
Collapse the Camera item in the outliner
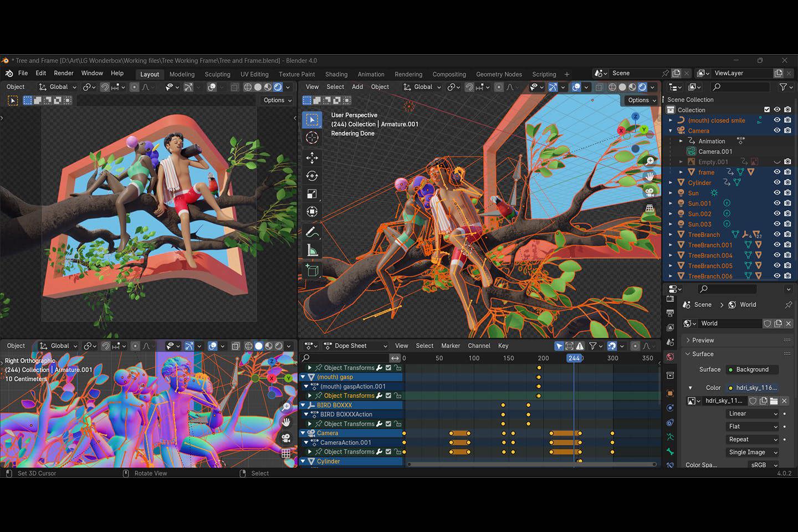tap(671, 131)
